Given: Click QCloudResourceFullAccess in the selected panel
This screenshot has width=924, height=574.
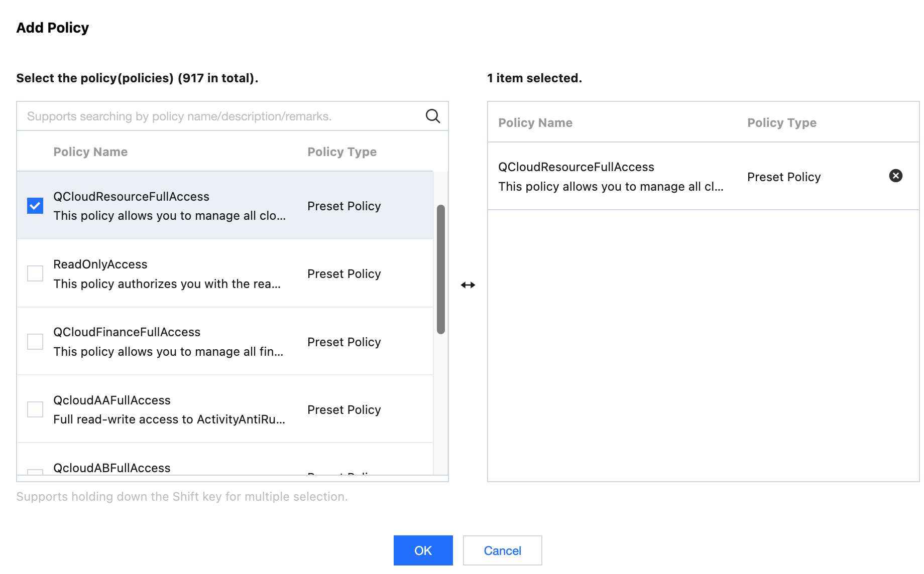Looking at the screenshot, I should (x=576, y=167).
